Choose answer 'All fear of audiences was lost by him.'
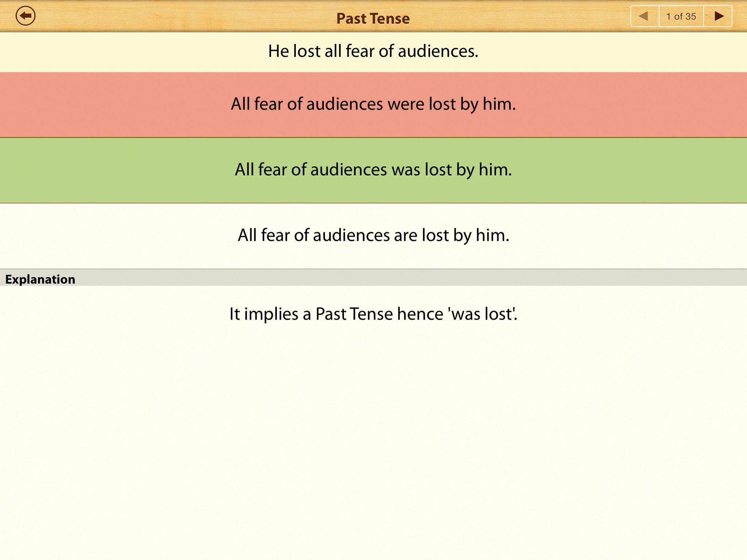 (373, 170)
